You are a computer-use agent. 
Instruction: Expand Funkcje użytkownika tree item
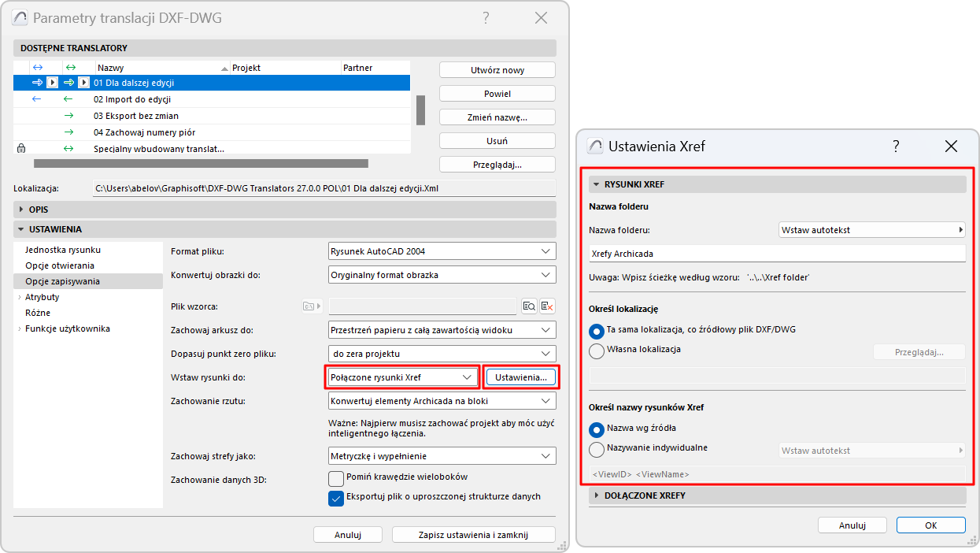pos(19,328)
